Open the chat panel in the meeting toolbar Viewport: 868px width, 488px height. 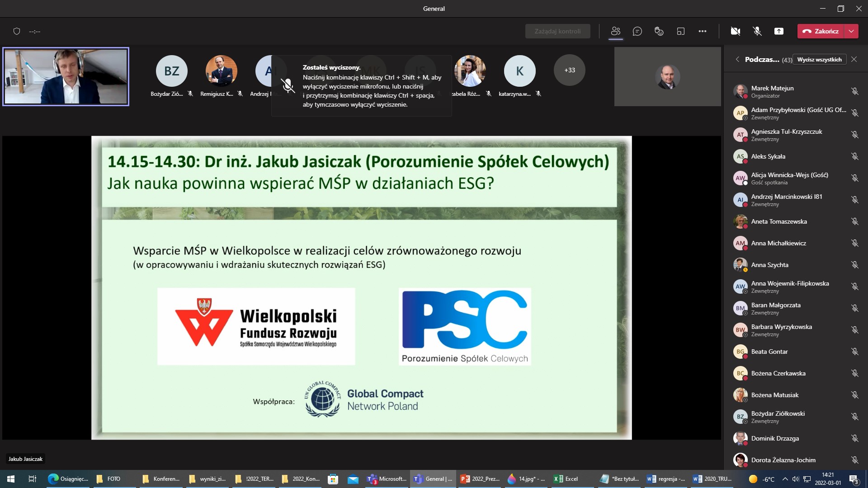click(x=637, y=31)
